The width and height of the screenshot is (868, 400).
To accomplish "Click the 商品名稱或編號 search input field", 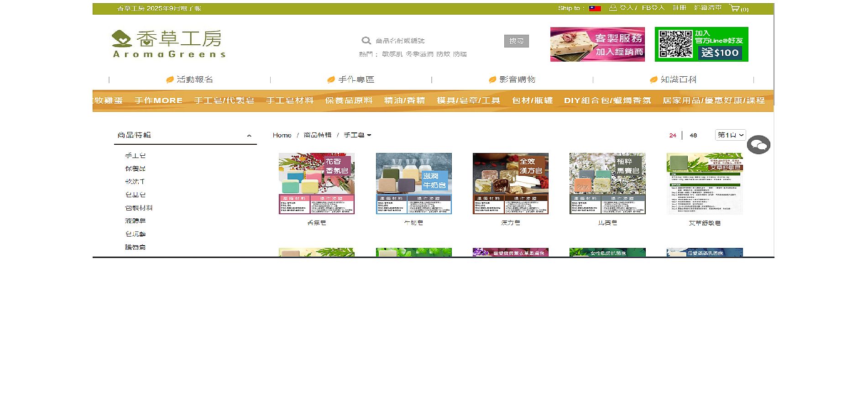I will (434, 41).
